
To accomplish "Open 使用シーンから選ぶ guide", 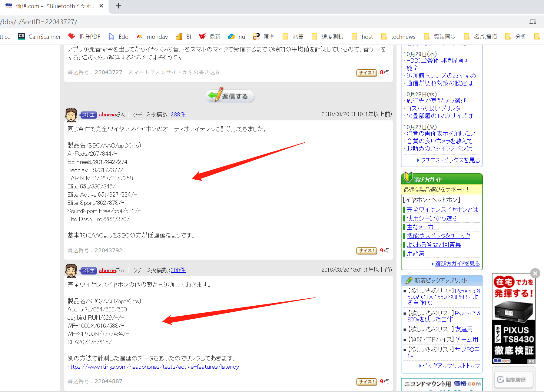I will [432, 218].
